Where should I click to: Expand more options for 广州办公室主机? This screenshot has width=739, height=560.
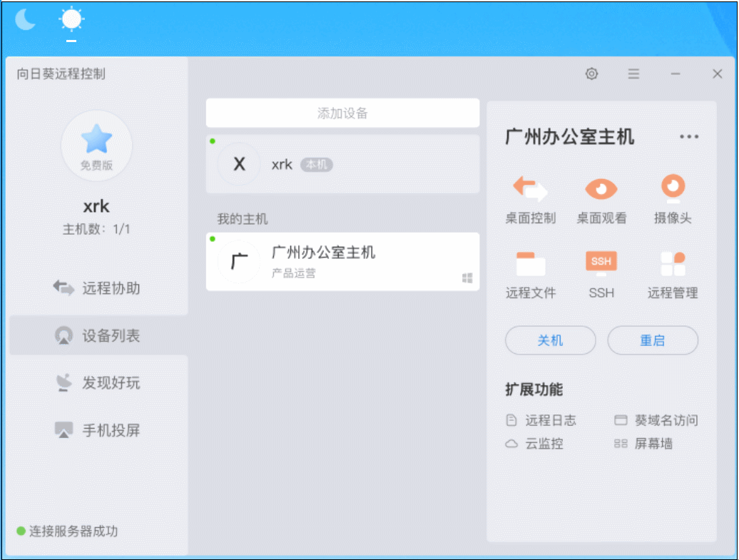pyautogui.click(x=689, y=136)
